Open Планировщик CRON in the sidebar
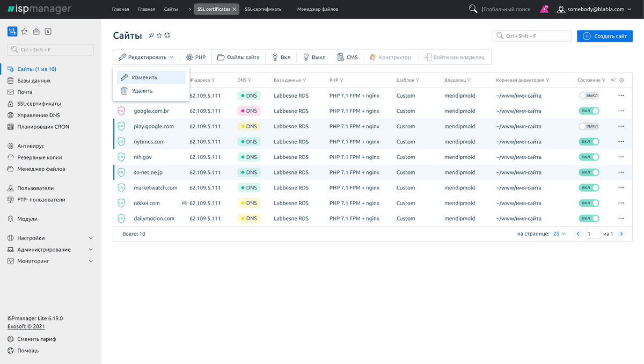The width and height of the screenshot is (644, 364). [x=43, y=127]
